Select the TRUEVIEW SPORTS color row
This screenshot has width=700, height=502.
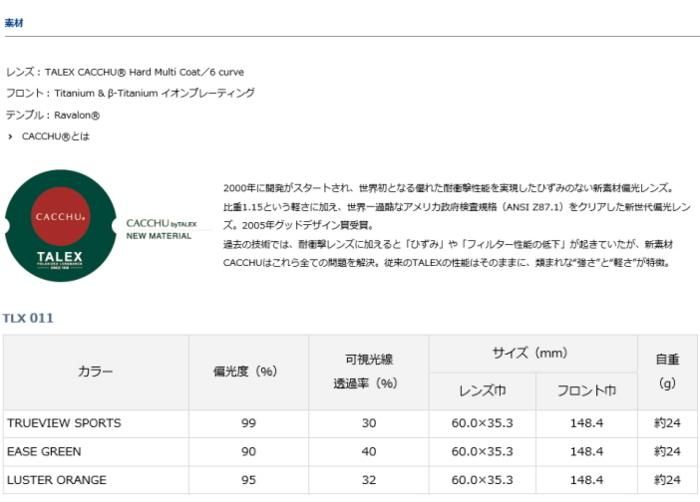click(x=64, y=424)
